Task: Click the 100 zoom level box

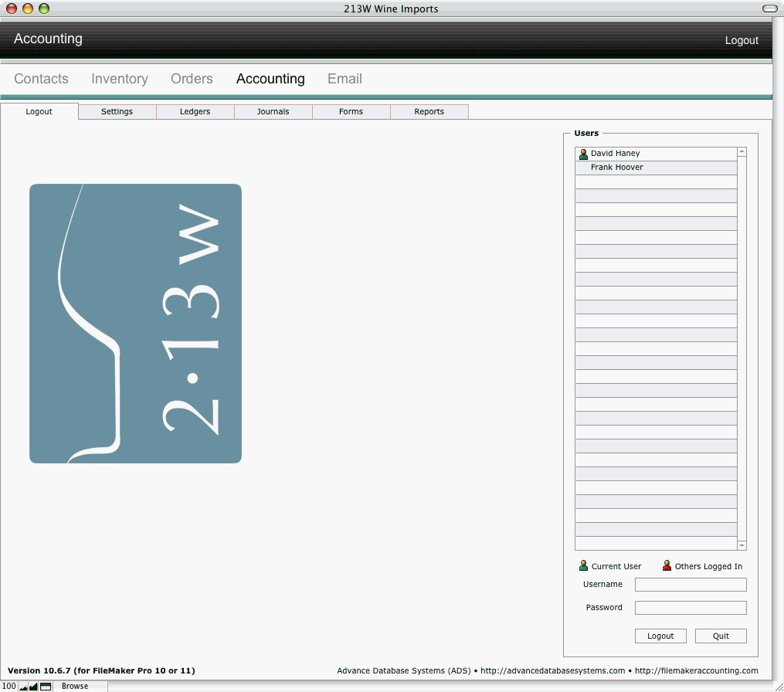Action: 9,686
